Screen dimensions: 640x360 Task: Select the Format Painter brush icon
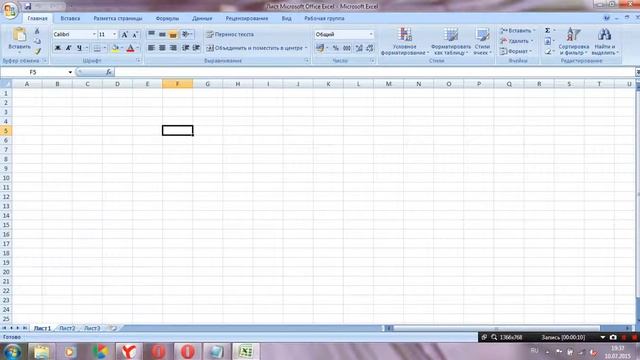pyautogui.click(x=37, y=51)
